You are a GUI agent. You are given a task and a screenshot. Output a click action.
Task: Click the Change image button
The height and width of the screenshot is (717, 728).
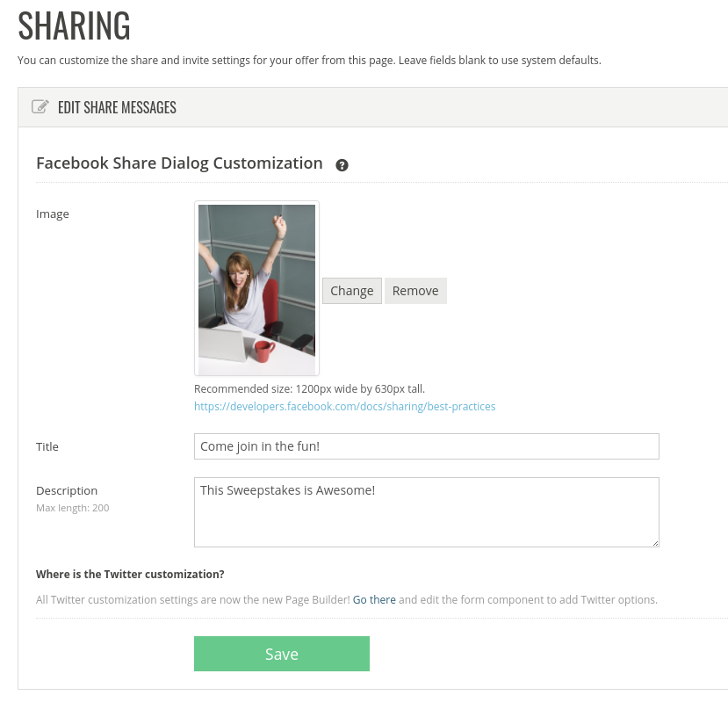pos(352,291)
